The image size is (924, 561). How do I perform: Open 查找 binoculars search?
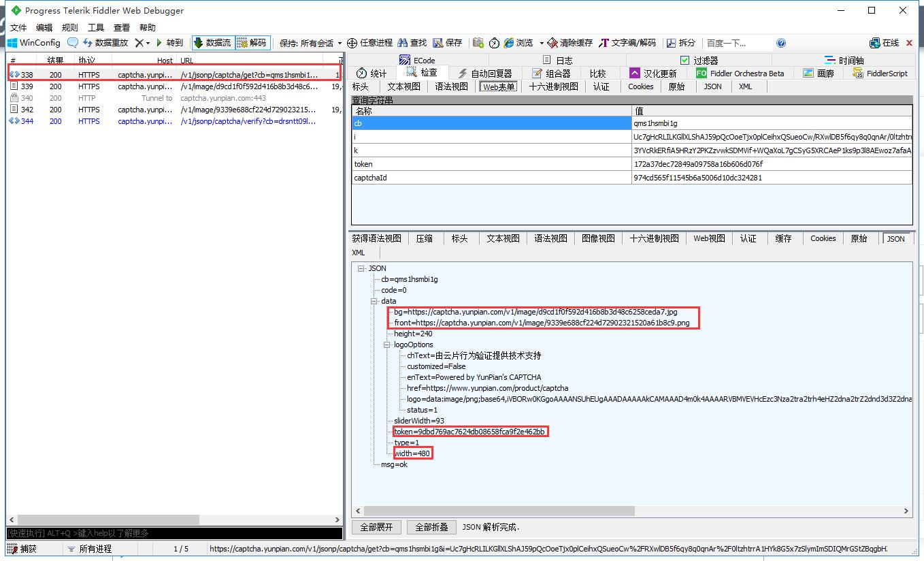[412, 43]
